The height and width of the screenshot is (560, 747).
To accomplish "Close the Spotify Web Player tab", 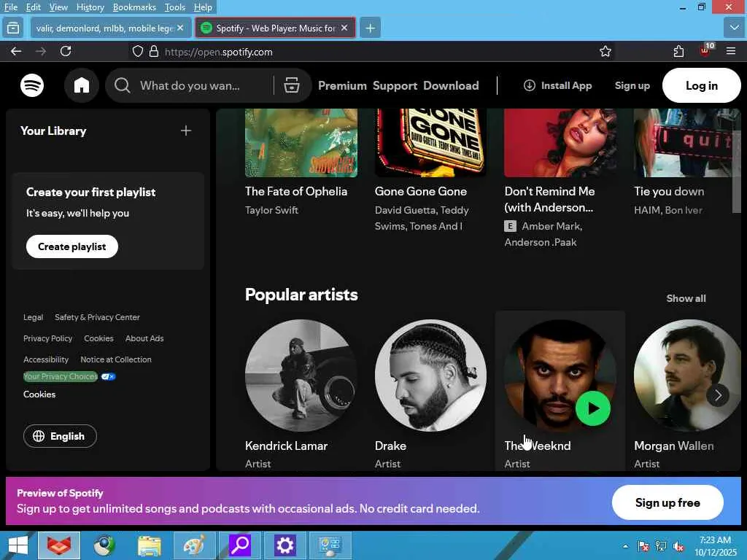I will click(x=344, y=28).
